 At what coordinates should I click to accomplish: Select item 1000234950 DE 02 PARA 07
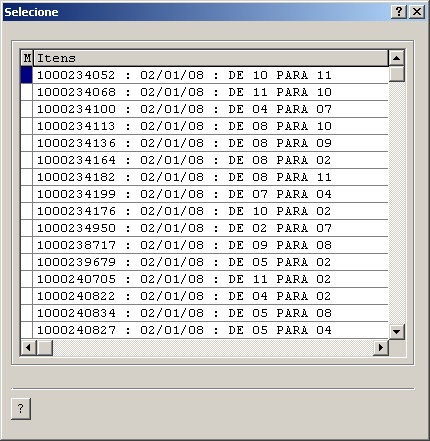pos(211,228)
